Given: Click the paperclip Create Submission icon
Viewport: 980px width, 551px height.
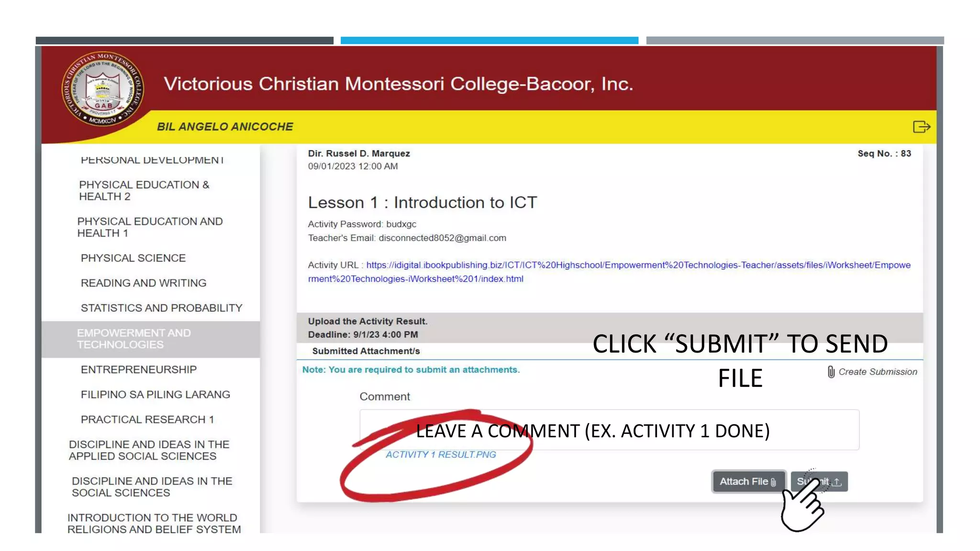Looking at the screenshot, I should [831, 372].
